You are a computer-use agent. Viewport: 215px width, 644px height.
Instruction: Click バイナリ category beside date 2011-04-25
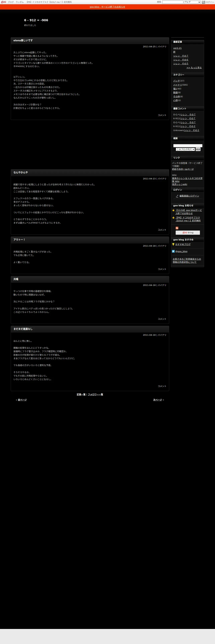coord(162,47)
